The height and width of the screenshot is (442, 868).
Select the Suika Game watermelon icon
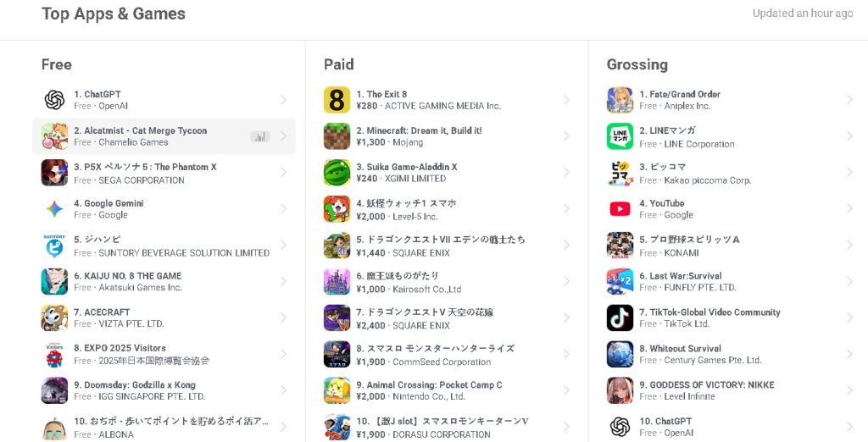tap(337, 173)
